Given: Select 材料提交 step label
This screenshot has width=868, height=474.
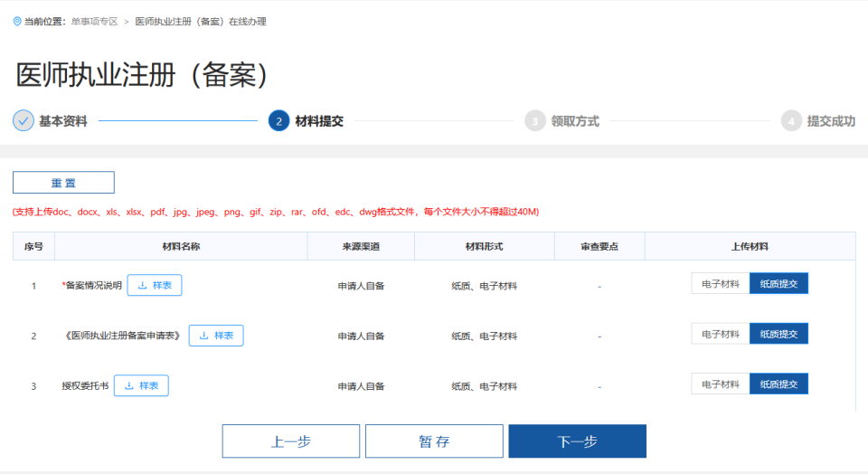Looking at the screenshot, I should coord(319,121).
